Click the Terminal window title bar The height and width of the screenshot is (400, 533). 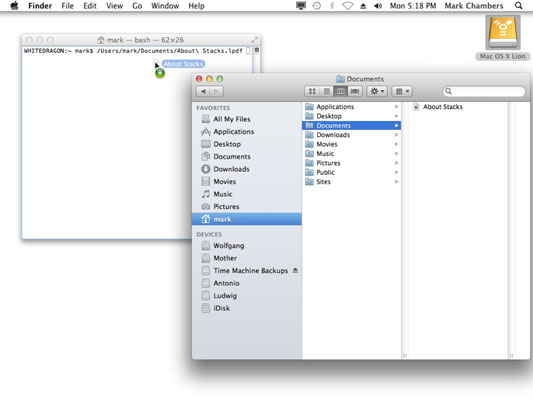[x=140, y=40]
